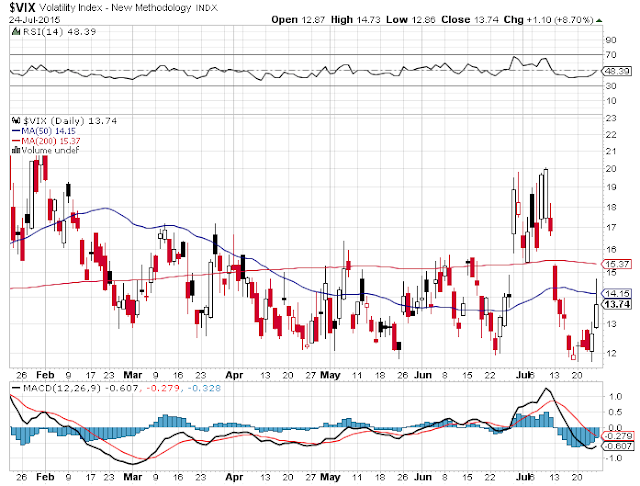Viewport: 640px width, 486px height.
Task: Click the Mar label on the price axis
Action: (x=133, y=375)
